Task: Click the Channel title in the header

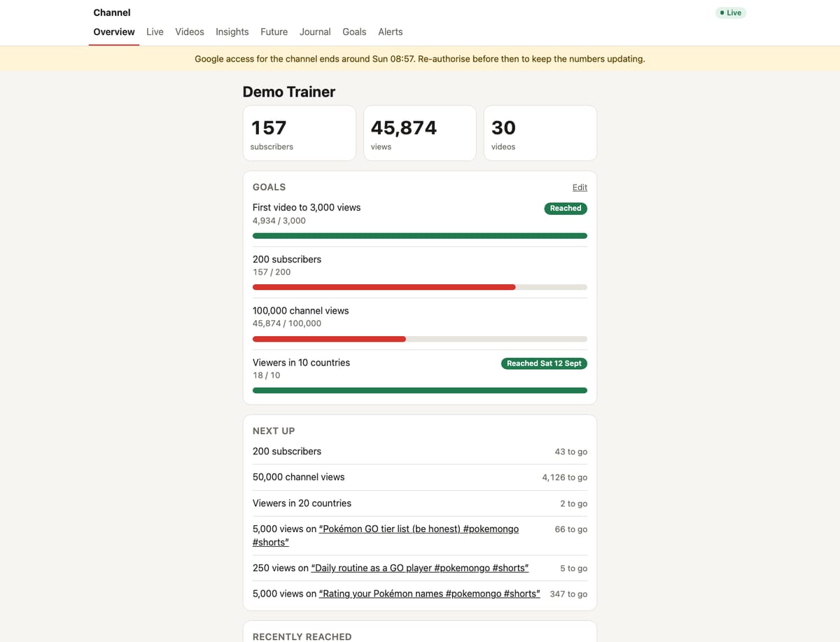Action: point(112,13)
